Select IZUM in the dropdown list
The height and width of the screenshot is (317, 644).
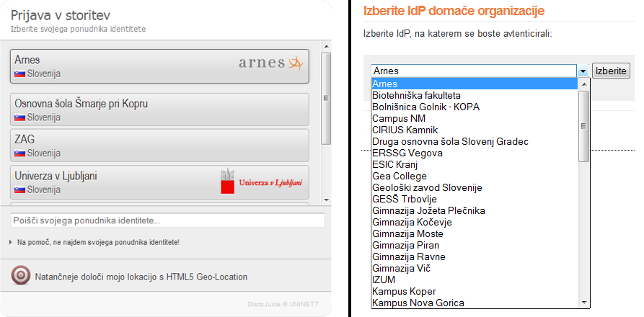pos(475,280)
